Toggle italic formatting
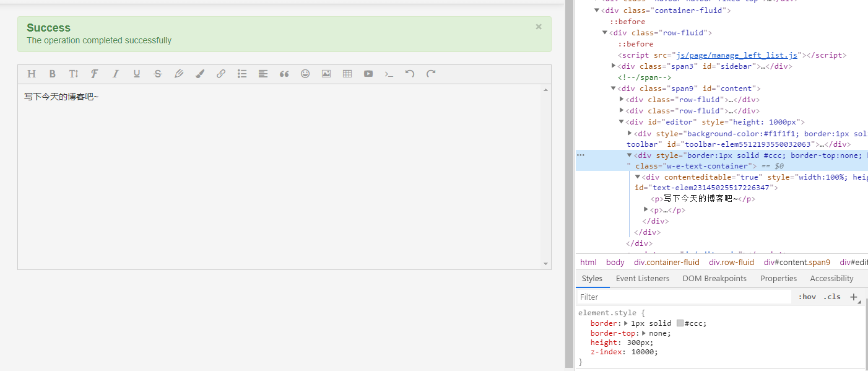Image resolution: width=868 pixels, height=371 pixels. point(115,74)
